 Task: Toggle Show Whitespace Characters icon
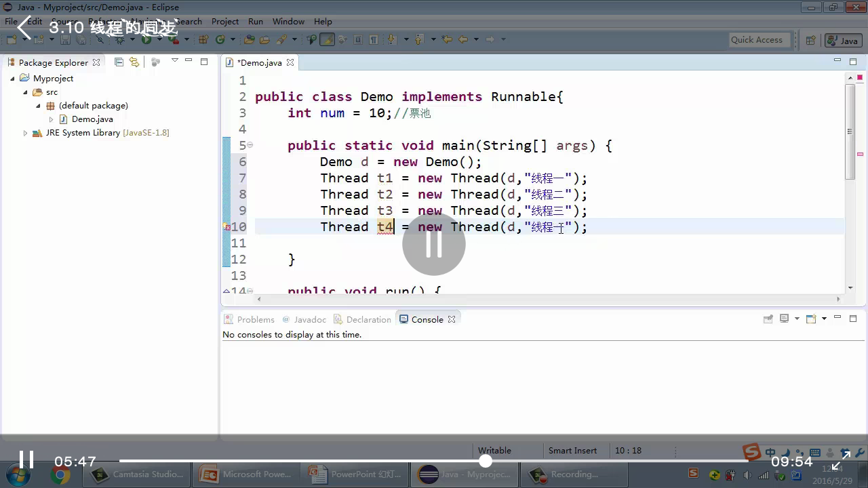point(373,40)
